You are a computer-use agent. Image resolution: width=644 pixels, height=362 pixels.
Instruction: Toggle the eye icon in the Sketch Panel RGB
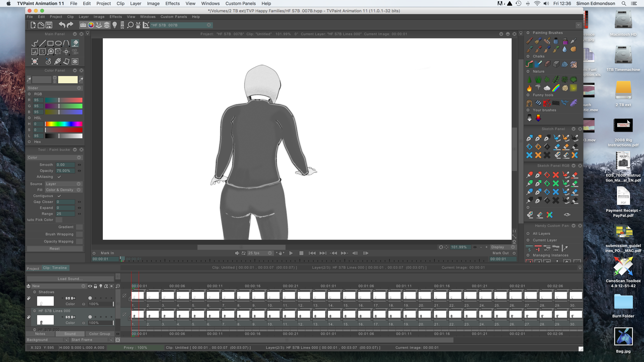click(567, 215)
